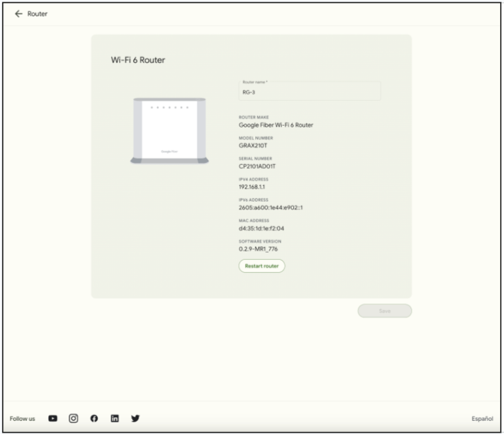Viewport: 504px width, 434px height.
Task: Open the Facebook social icon
Action: click(x=94, y=418)
